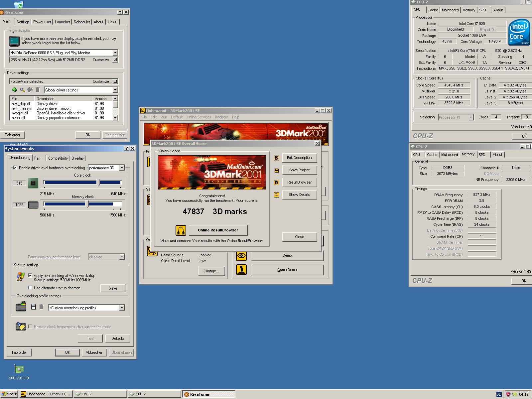Image resolution: width=532 pixels, height=399 pixels.
Task: Click the RivaTuner help question mark
Action: [120, 12]
